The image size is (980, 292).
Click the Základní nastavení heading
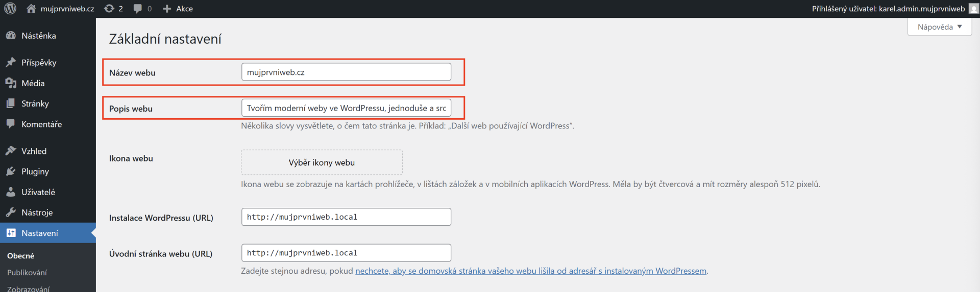click(165, 39)
